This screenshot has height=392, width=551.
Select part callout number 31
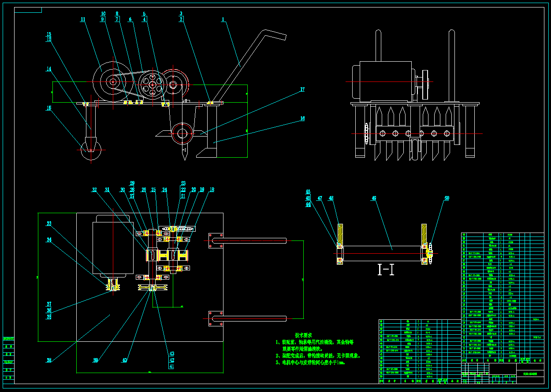coord(107,190)
